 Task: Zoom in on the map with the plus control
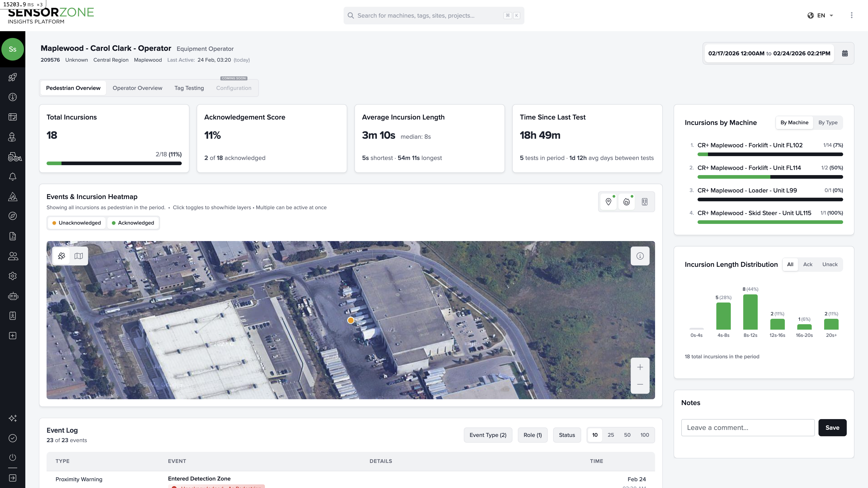[640, 367]
